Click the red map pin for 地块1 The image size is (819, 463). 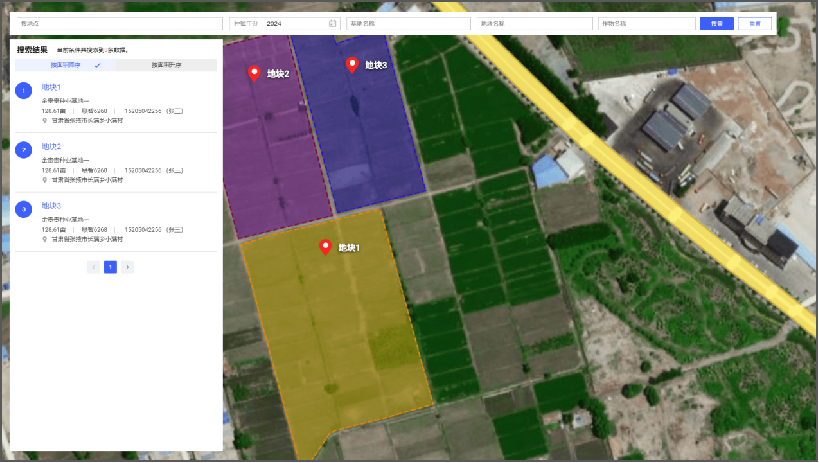click(x=325, y=247)
